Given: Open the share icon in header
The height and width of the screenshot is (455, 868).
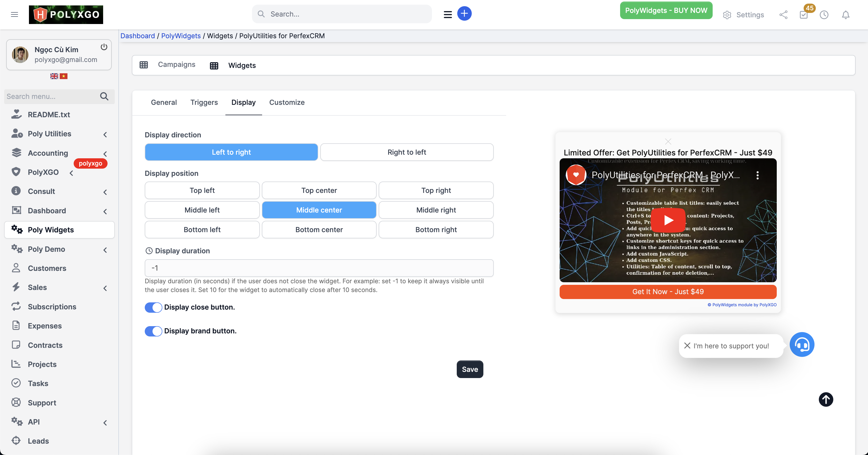Looking at the screenshot, I should coord(783,14).
